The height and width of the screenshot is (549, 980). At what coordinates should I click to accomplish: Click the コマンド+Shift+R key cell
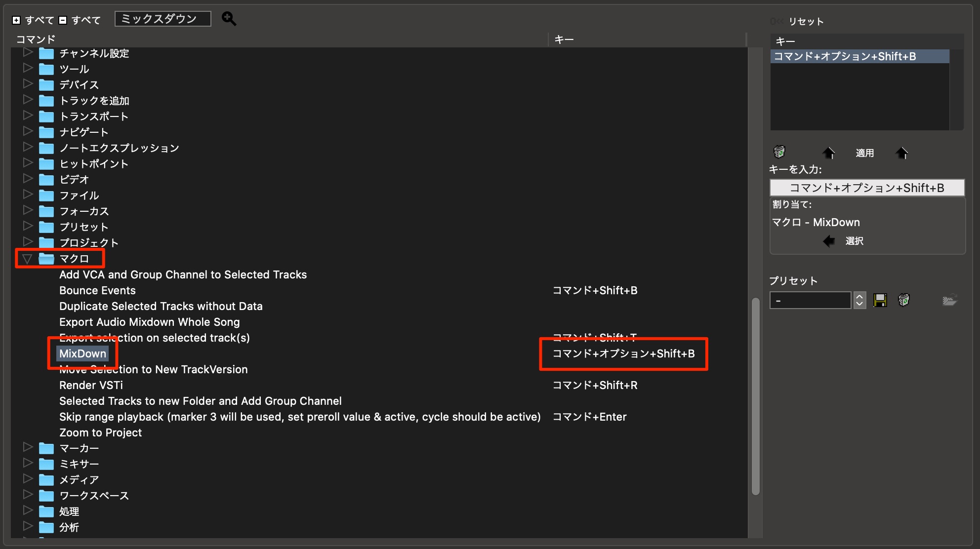click(x=595, y=385)
